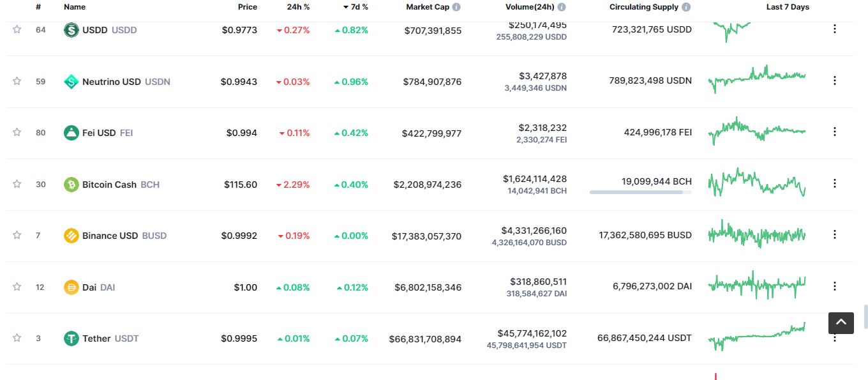Screen dimensions: 868x380
Task: Click Circulating Supply info icon
Action: click(686, 7)
